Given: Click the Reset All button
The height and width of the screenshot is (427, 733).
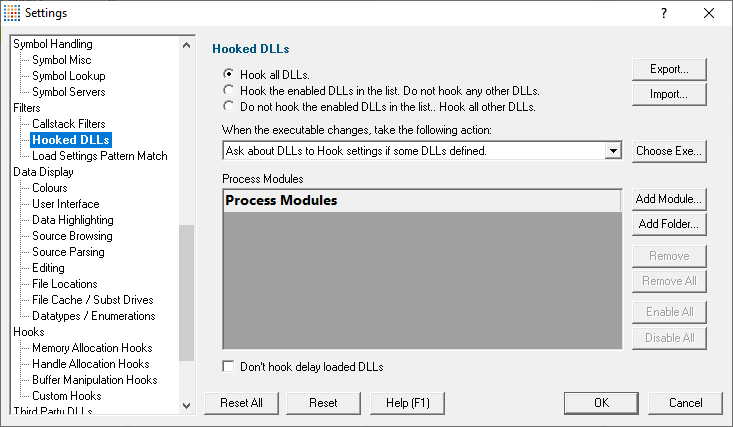Looking at the screenshot, I should [241, 403].
